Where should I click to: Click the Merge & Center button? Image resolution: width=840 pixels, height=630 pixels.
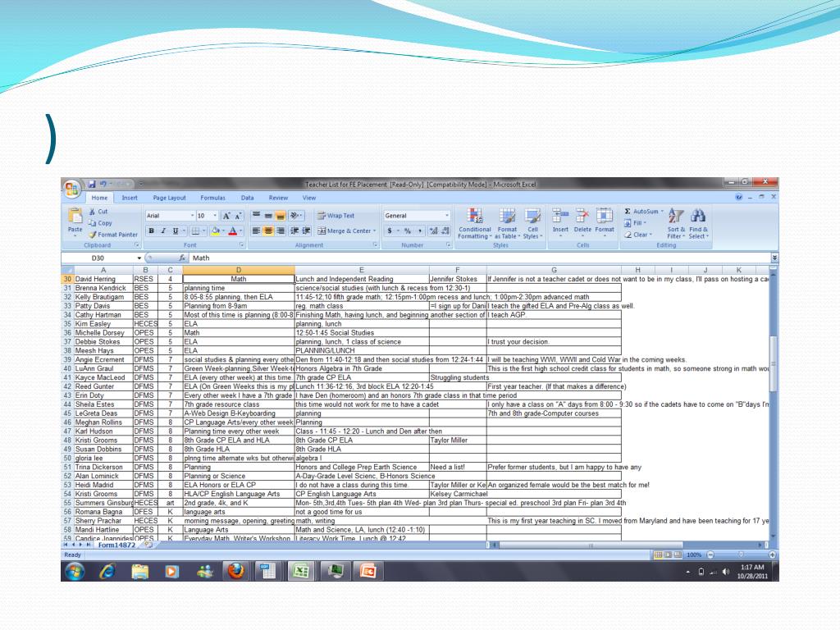345,231
